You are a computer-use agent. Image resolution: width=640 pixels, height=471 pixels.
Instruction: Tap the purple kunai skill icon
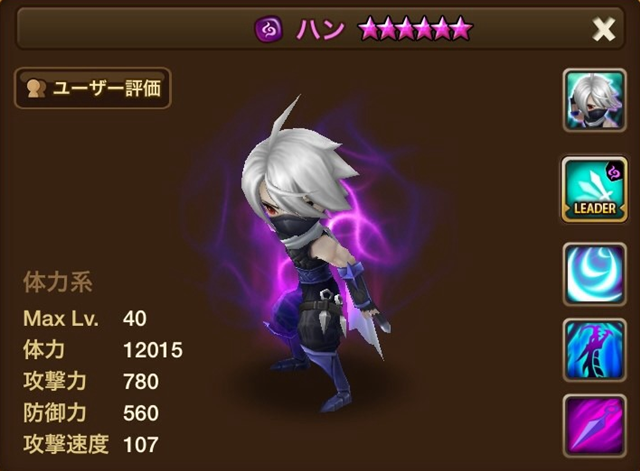coord(594,426)
